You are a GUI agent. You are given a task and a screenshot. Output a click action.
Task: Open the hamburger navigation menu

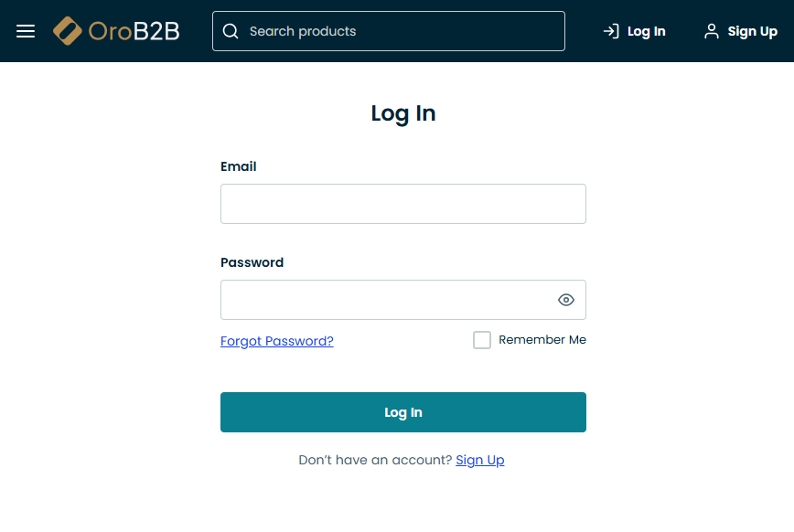click(x=26, y=31)
